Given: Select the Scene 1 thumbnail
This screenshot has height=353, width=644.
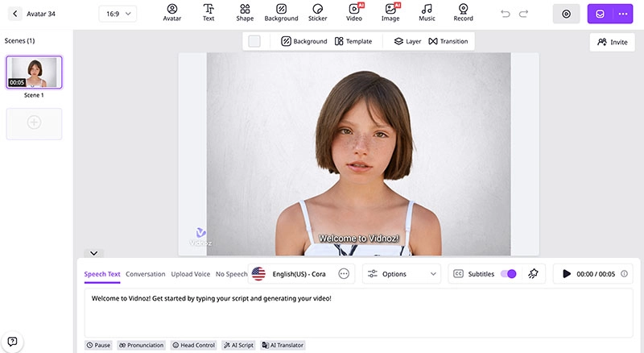Looking at the screenshot, I should 34,73.
